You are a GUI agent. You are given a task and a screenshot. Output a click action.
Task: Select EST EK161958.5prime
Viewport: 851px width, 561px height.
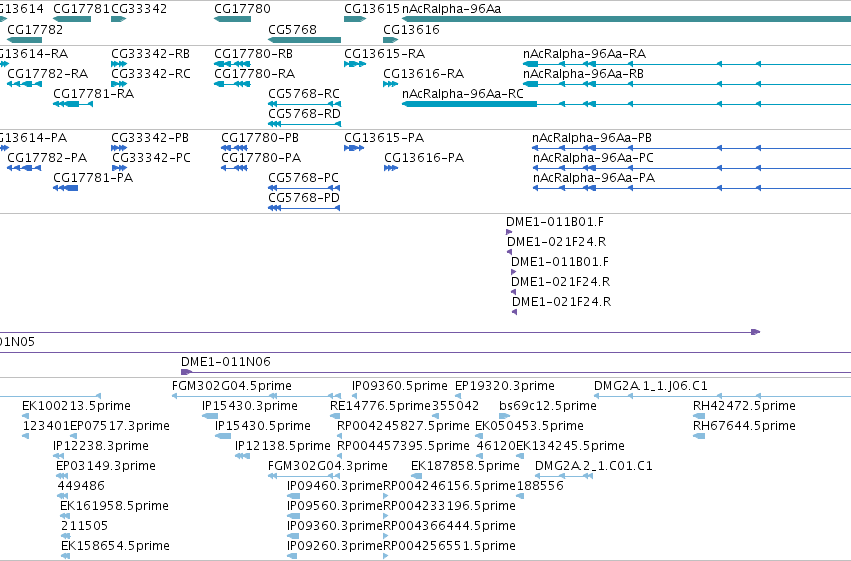pos(115,506)
